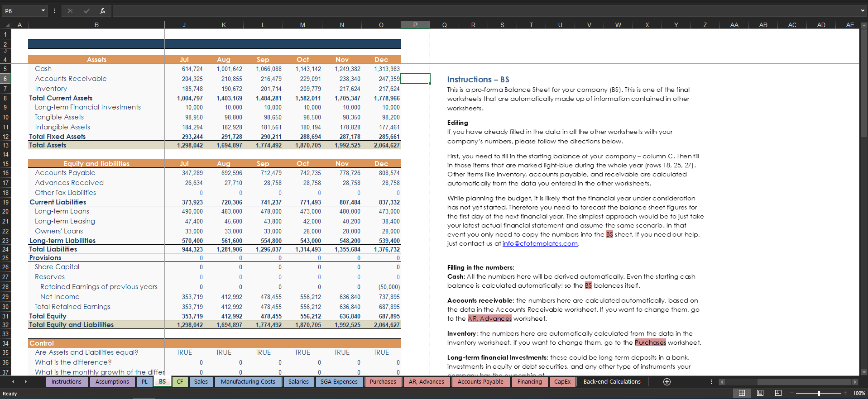The image size is (868, 399).
Task: Select Oct Inventory value 209,779
Action: tap(302, 89)
